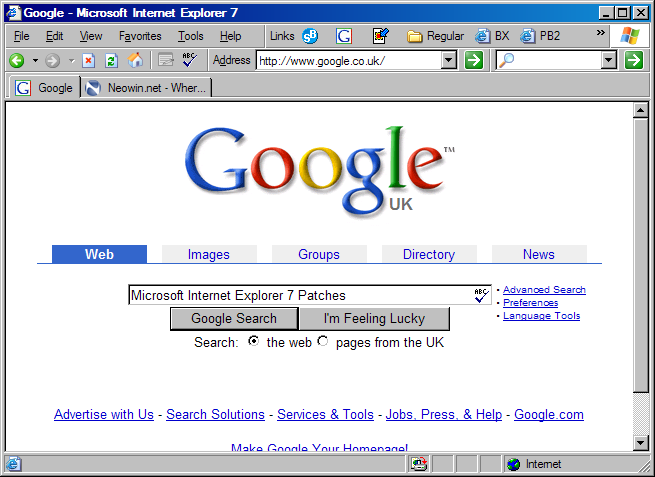The image size is (655, 477).
Task: Open the Edit menu
Action: coord(54,36)
